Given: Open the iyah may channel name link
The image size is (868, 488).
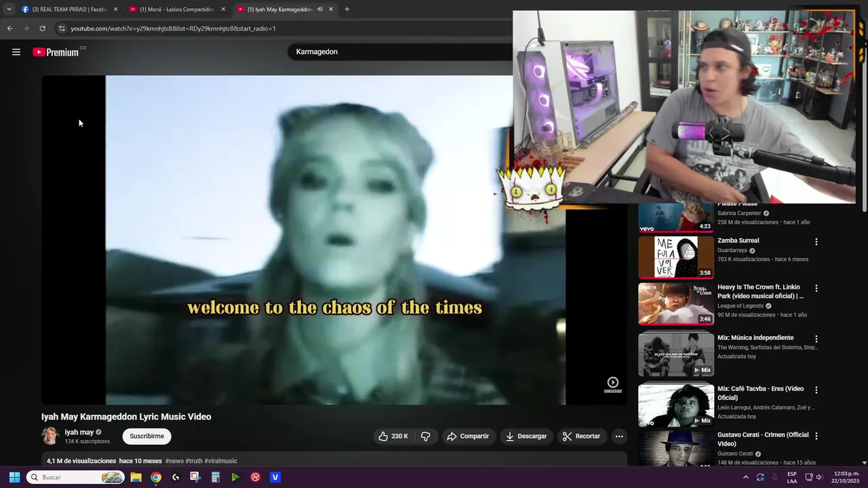Looking at the screenshot, I should pos(79,432).
